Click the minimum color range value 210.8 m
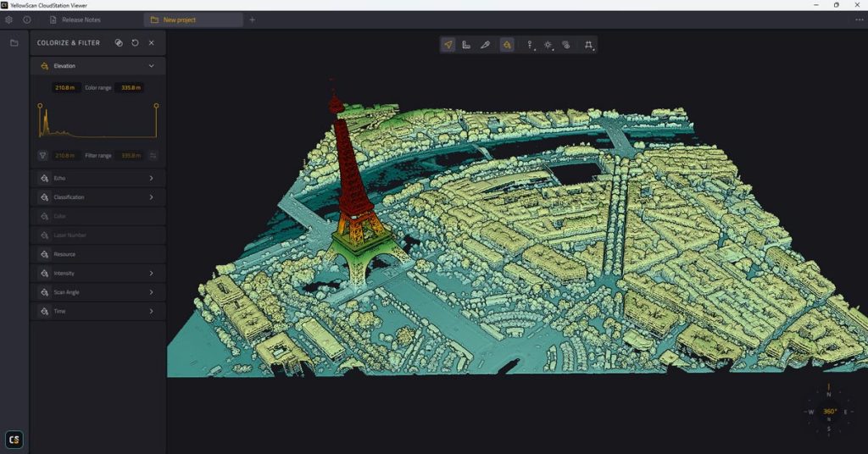 tap(66, 87)
